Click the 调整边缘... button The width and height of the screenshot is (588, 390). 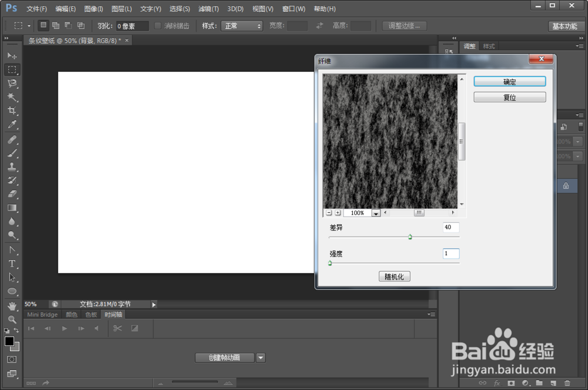pos(404,26)
